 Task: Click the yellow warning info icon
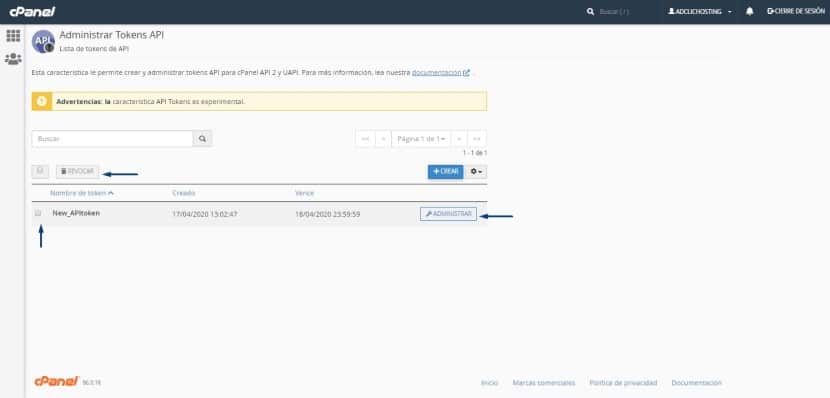[42, 101]
